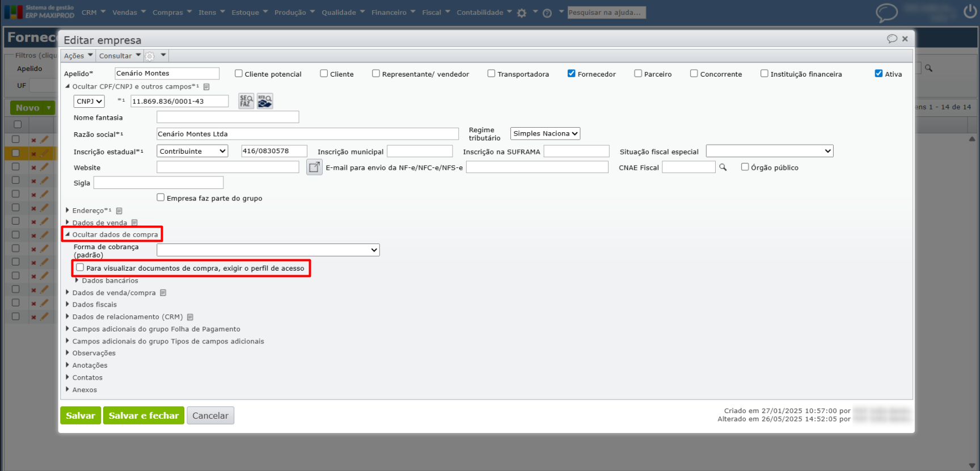
Task: Tick the Cliente potencial checkbox
Action: [x=239, y=74]
